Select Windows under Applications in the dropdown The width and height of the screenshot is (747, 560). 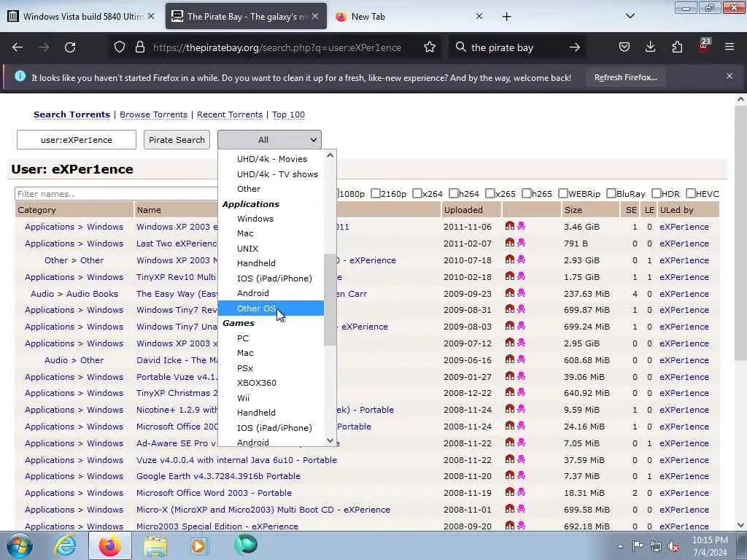271,219
